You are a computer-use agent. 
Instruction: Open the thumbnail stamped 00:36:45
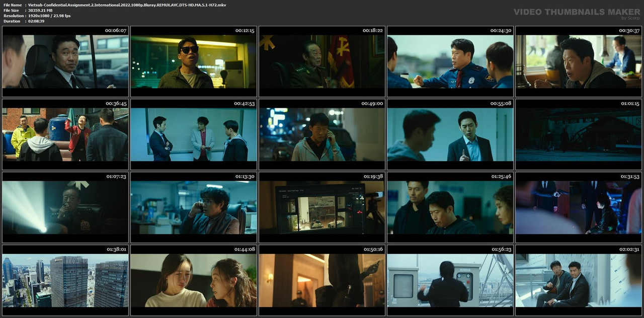pos(65,134)
